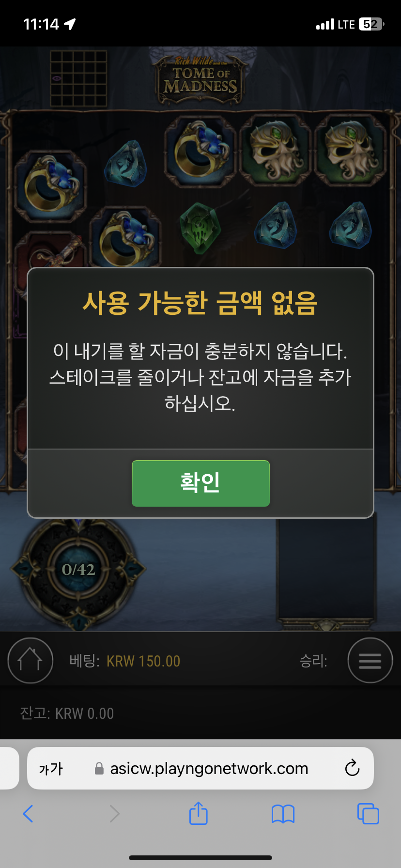401x868 pixels.
Task: Show open Safari tabs overview
Action: click(368, 814)
